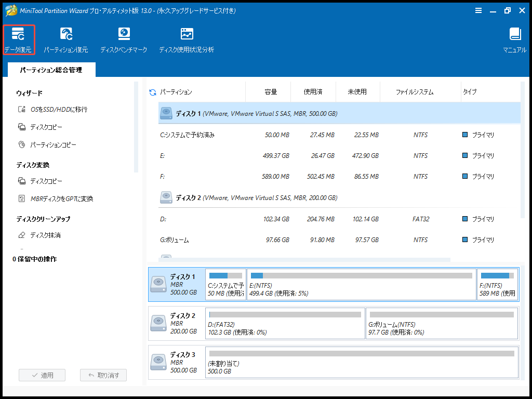532x399 pixels.
Task: Open the パーティションコピー wizard
Action: coord(53,145)
